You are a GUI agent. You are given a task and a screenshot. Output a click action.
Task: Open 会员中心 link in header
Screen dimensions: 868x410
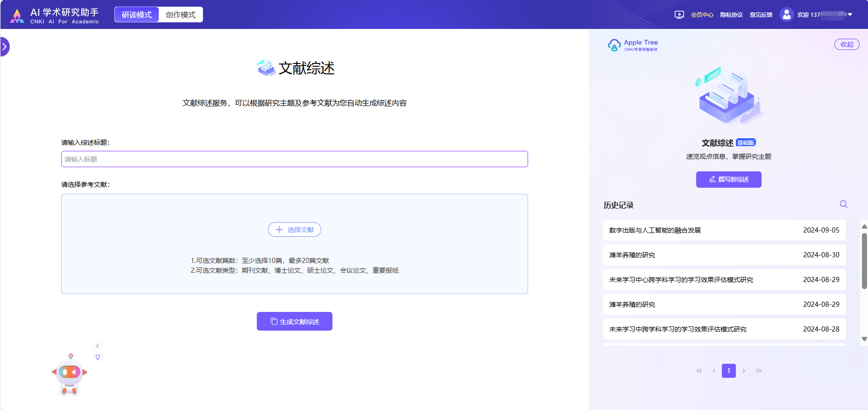[702, 15]
